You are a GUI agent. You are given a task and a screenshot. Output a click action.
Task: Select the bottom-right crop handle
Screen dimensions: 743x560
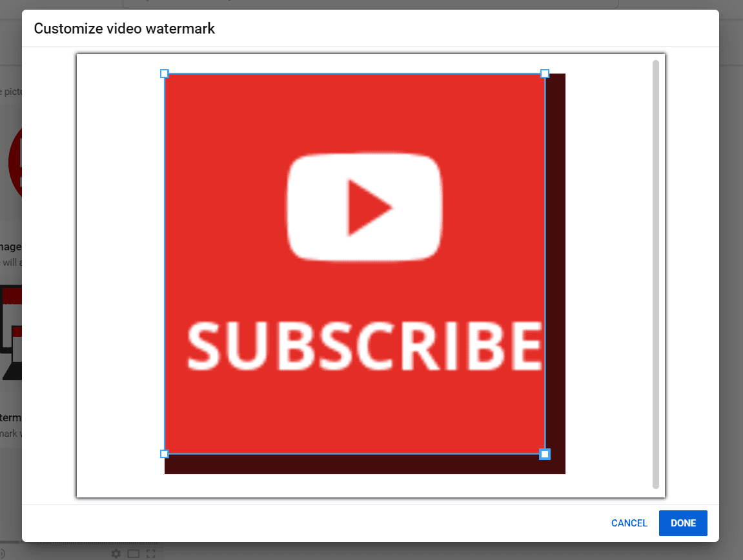[x=545, y=454]
